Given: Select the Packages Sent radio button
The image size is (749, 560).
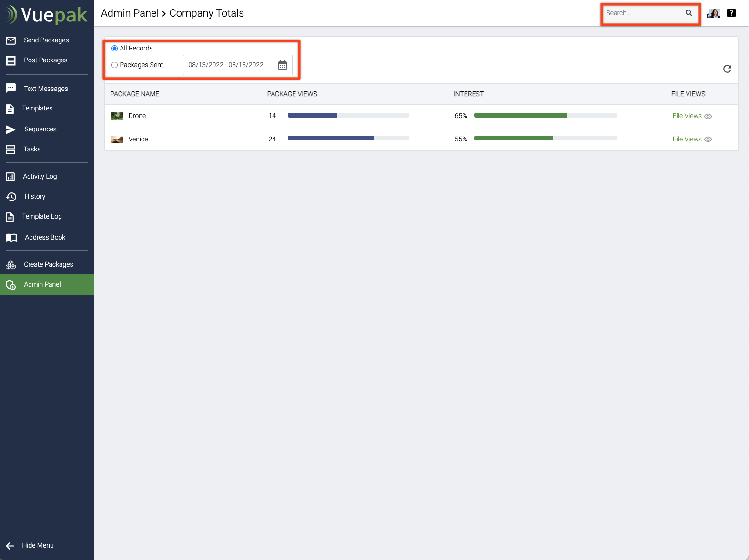Looking at the screenshot, I should coord(115,65).
